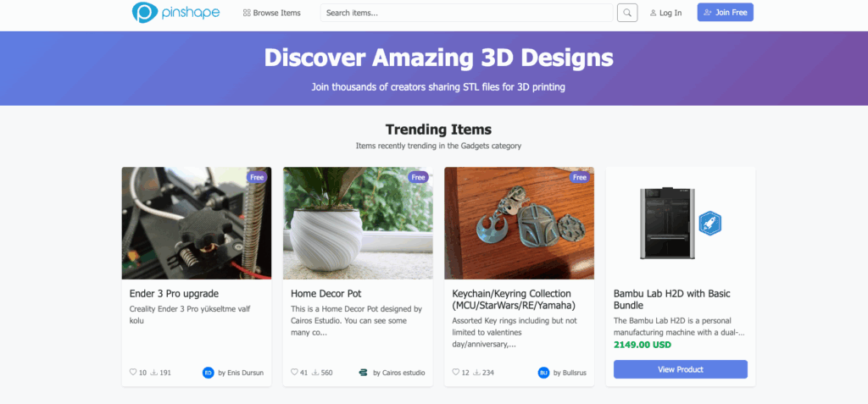Click the Cairos estudio avatar icon
Viewport: 868px width, 404px height.
pyautogui.click(x=364, y=372)
